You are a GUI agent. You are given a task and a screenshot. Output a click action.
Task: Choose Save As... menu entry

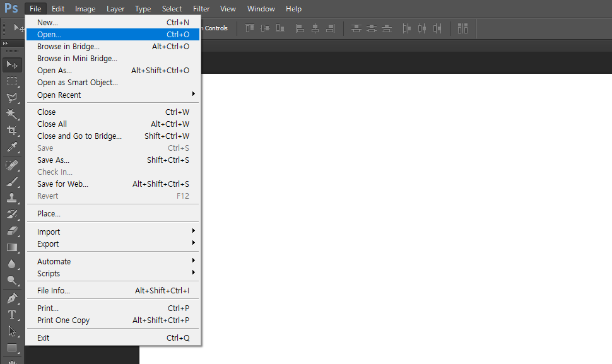tap(113, 160)
